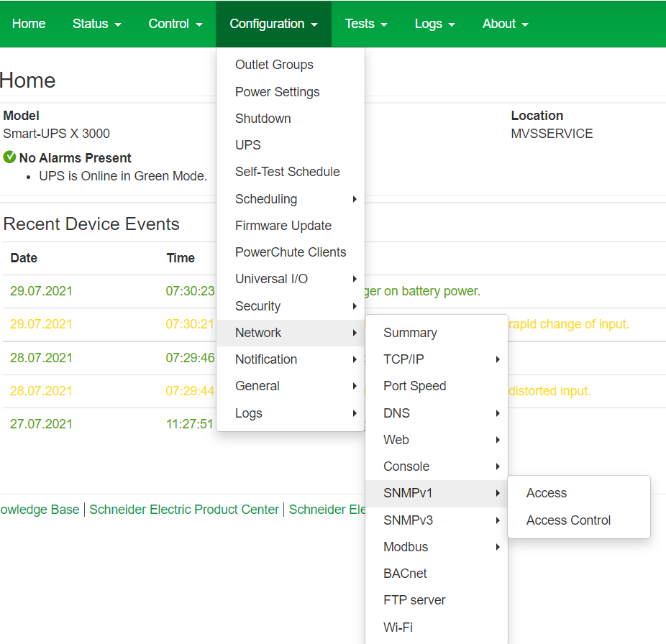The width and height of the screenshot is (666, 644).
Task: Expand the Scheduling submenu
Action: [x=291, y=198]
